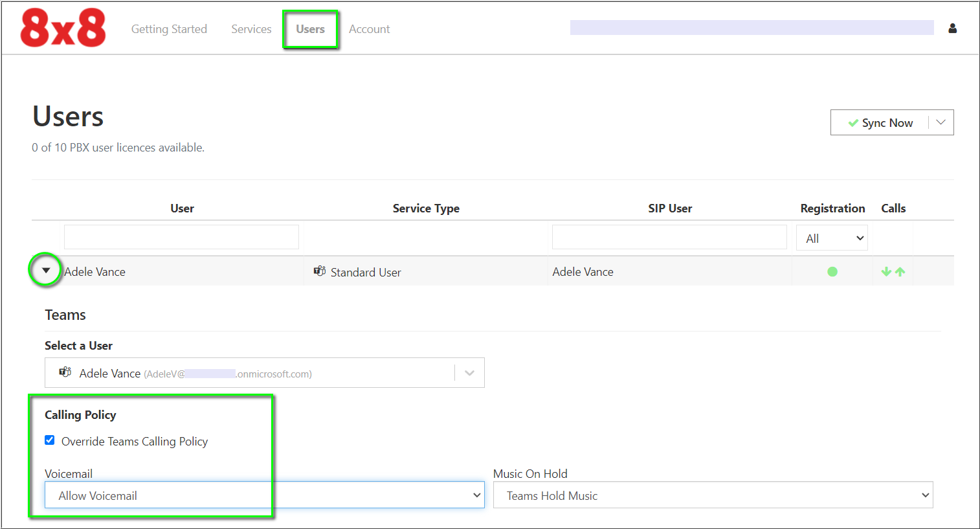
Task: Open the Voicemail dropdown
Action: click(x=264, y=495)
